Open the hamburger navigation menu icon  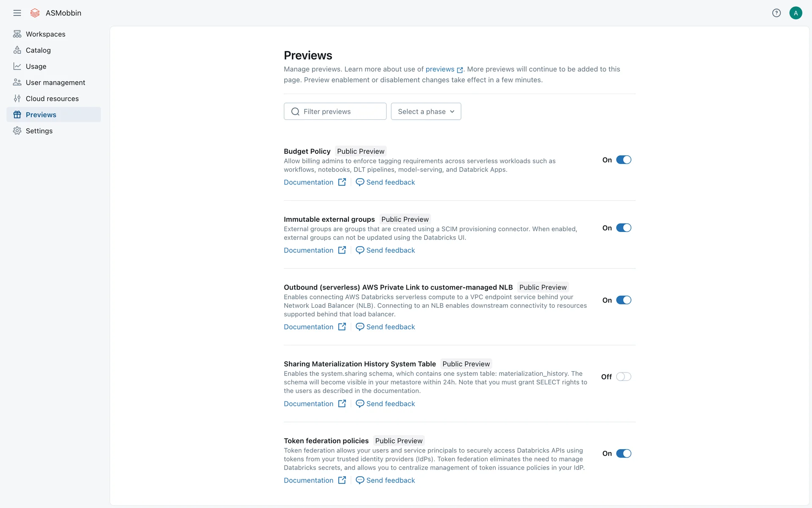click(x=17, y=13)
